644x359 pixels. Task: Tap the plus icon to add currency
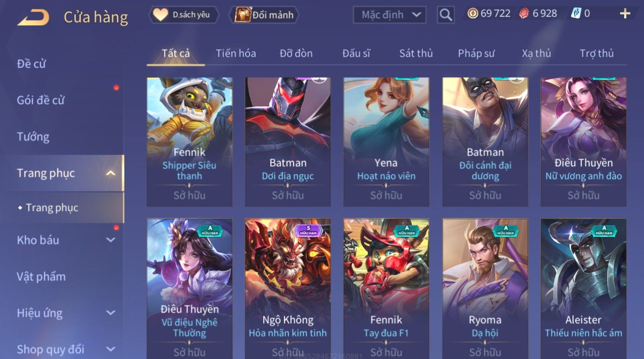coord(625,14)
